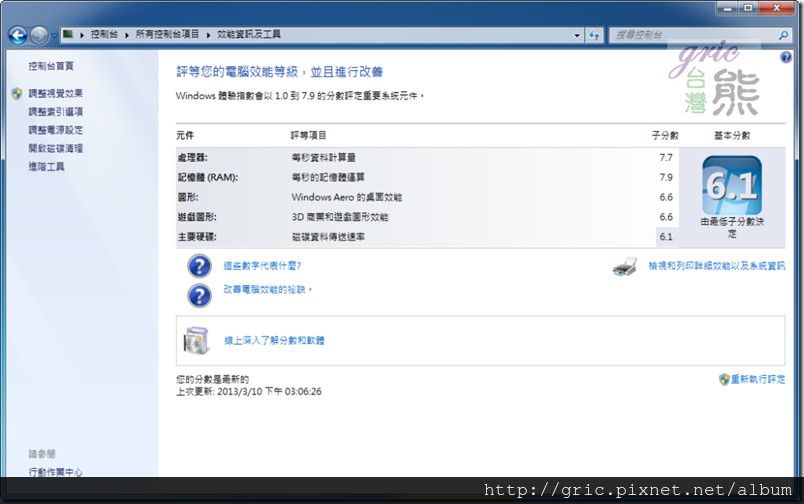Click the Control Panel icon in address bar
This screenshot has height=504, width=804.
point(68,34)
